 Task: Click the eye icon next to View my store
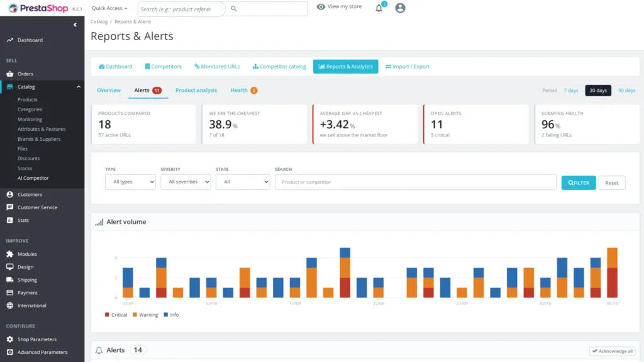pyautogui.click(x=321, y=6)
